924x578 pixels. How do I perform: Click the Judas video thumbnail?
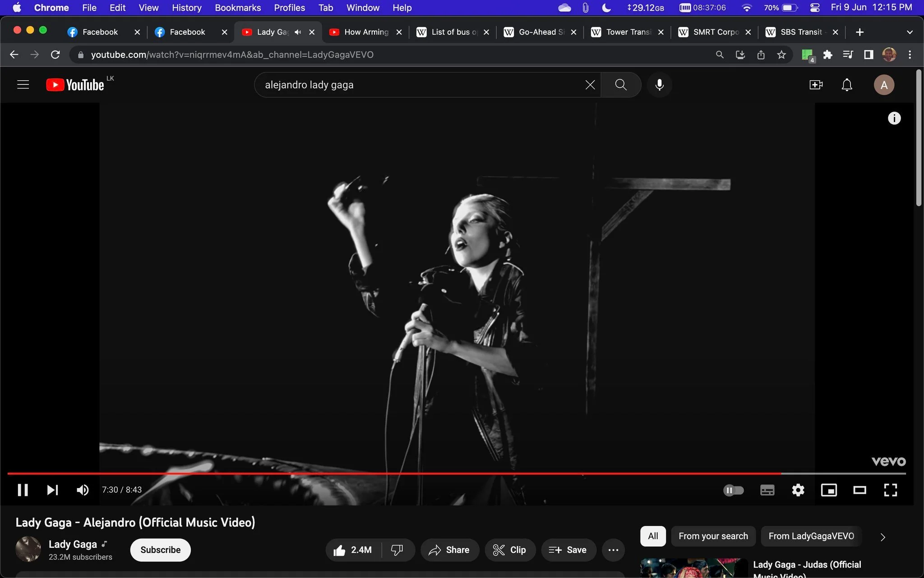pos(693,568)
